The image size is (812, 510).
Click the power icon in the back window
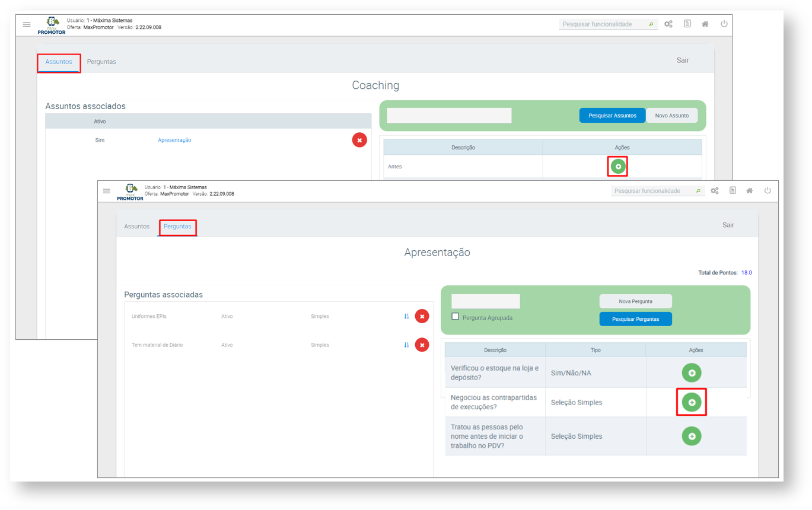(x=724, y=24)
